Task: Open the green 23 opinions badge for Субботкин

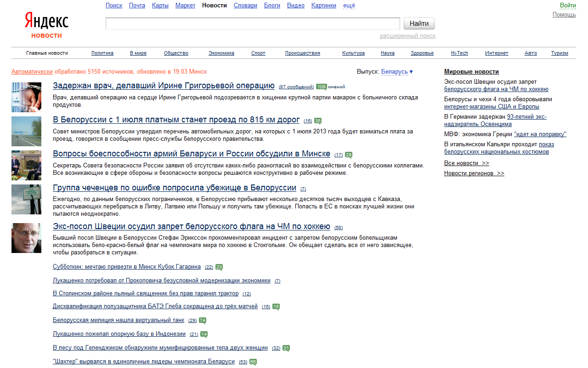Action: tap(219, 267)
